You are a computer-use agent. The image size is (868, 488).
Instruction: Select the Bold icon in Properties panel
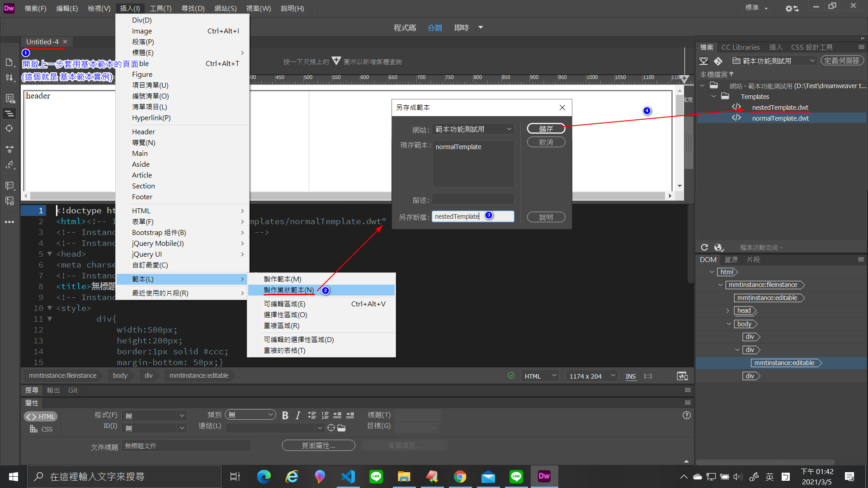point(285,415)
